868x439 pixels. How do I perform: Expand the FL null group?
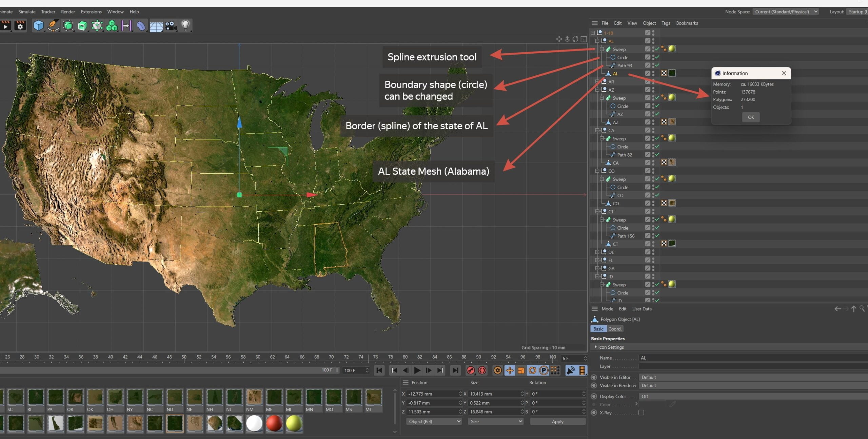[x=597, y=260]
